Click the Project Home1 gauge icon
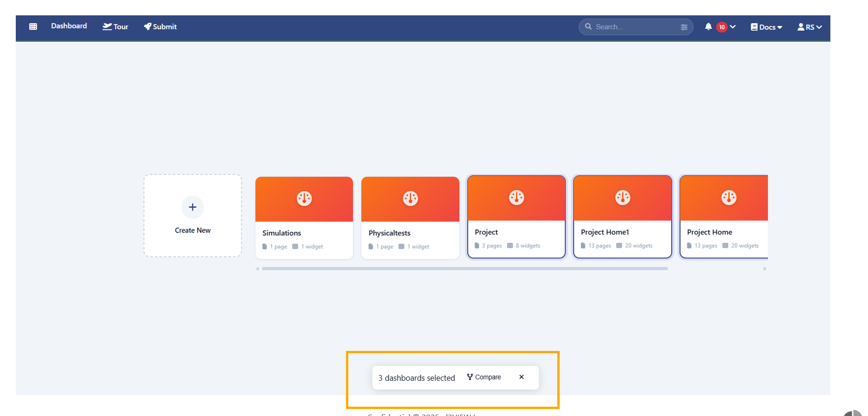The image size is (868, 416). pos(622,198)
